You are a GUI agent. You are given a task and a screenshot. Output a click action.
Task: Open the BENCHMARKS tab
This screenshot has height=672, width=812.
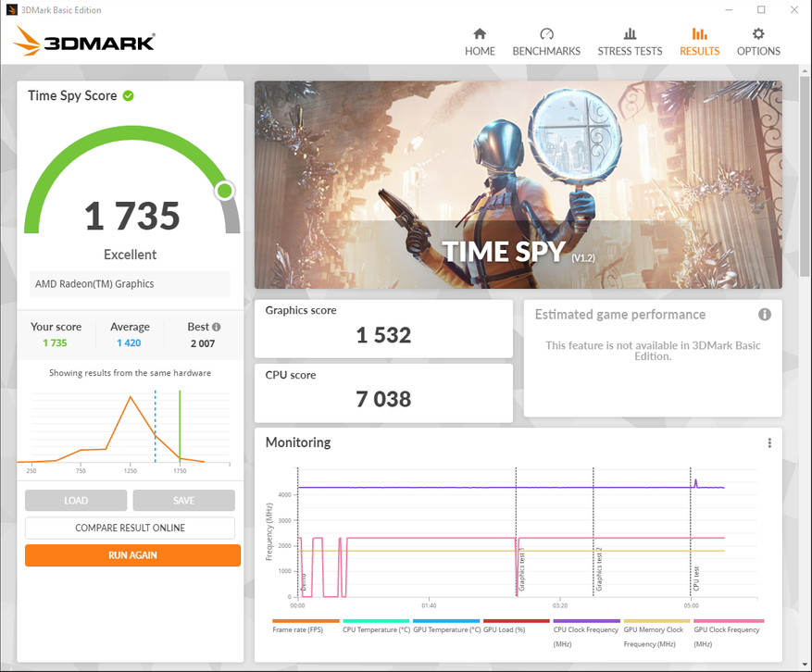[546, 43]
